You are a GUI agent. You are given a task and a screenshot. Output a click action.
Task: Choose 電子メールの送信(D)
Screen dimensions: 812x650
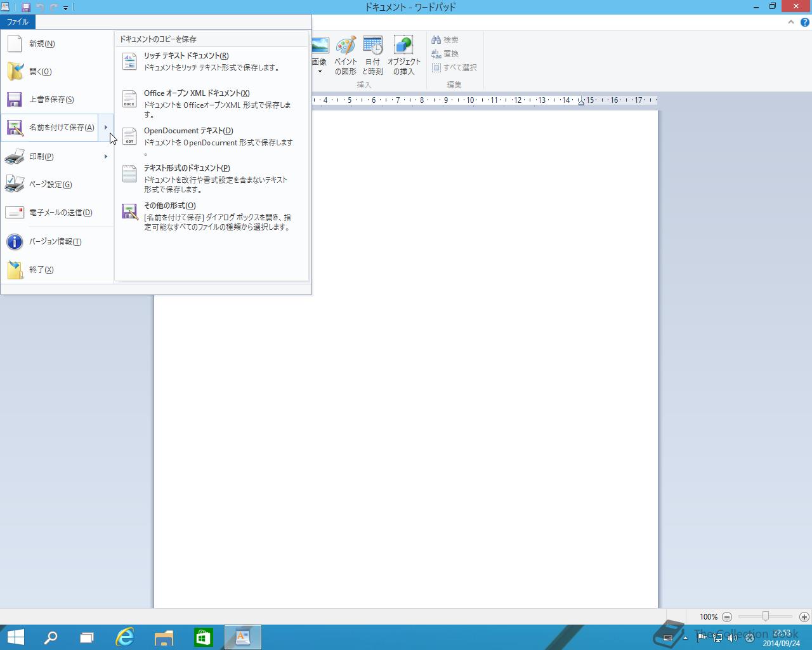pos(57,213)
